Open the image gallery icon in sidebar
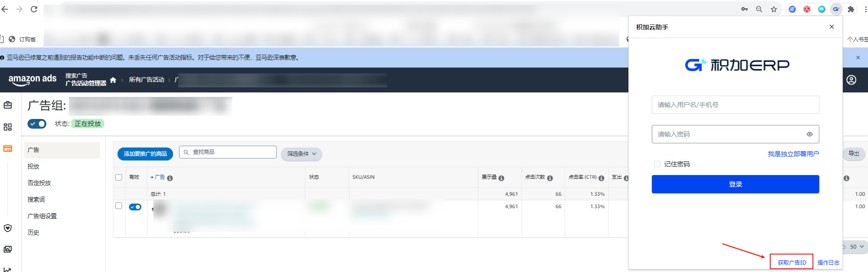The image size is (868, 272). 8,249
